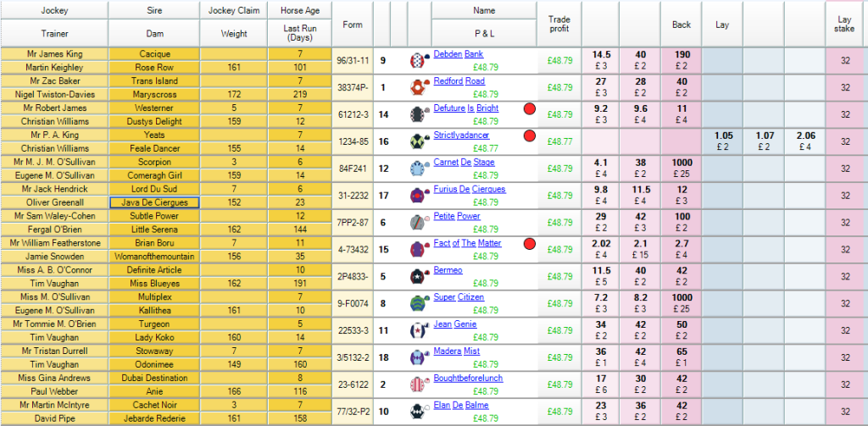The image size is (868, 426).
Task: Edit the lay stake for Bermeo
Action: (845, 277)
